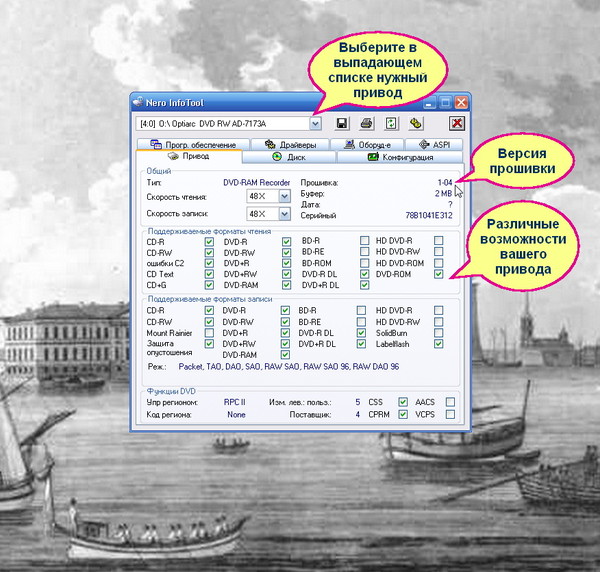Close the Nero InfoTool window
600x572 pixels.
pos(461,103)
